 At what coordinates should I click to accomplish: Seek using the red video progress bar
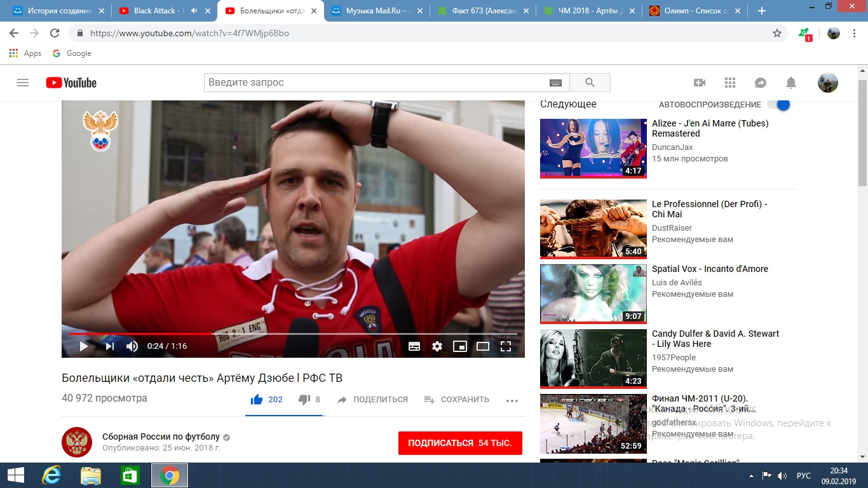pyautogui.click(x=293, y=333)
